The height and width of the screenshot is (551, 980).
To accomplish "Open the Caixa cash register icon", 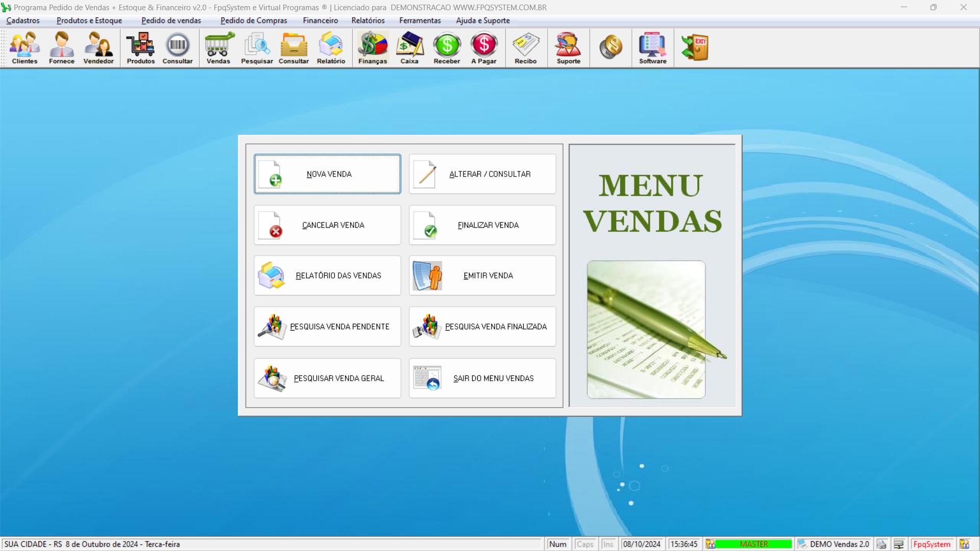I will coord(409,48).
